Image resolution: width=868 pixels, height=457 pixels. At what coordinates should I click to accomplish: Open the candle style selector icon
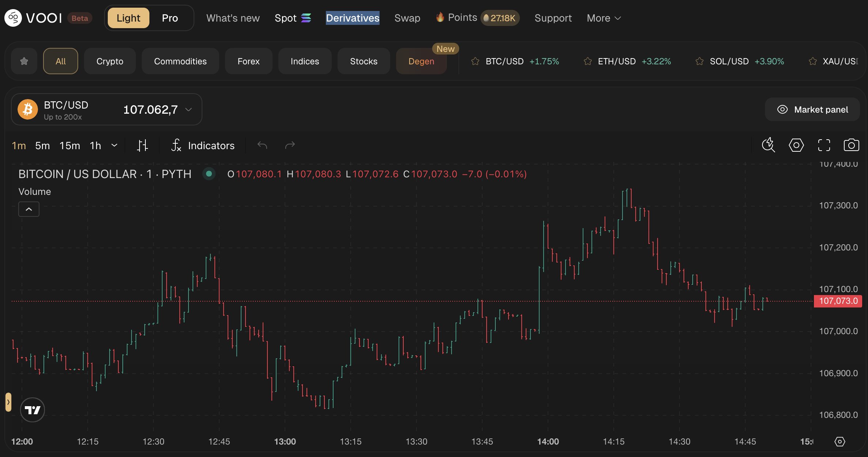coord(143,145)
